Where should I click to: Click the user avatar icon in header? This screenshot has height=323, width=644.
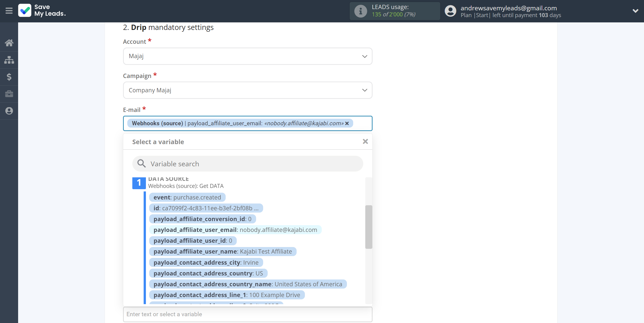pyautogui.click(x=450, y=11)
